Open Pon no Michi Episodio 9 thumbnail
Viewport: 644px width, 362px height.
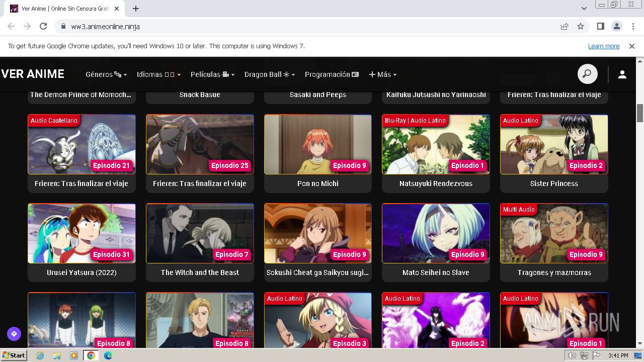click(318, 144)
